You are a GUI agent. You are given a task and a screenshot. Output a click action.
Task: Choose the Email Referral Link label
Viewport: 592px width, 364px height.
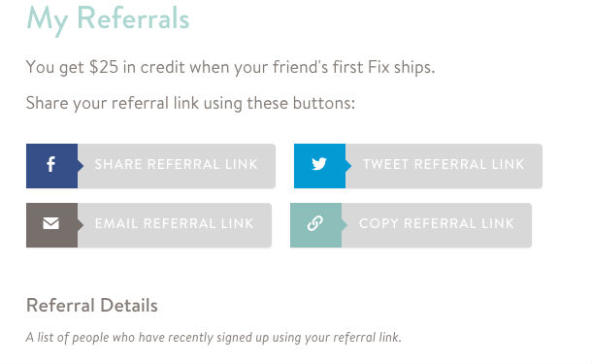[174, 223]
